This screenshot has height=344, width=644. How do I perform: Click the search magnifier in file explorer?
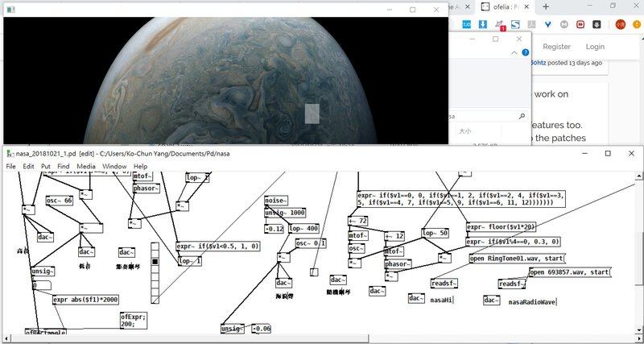click(522, 116)
